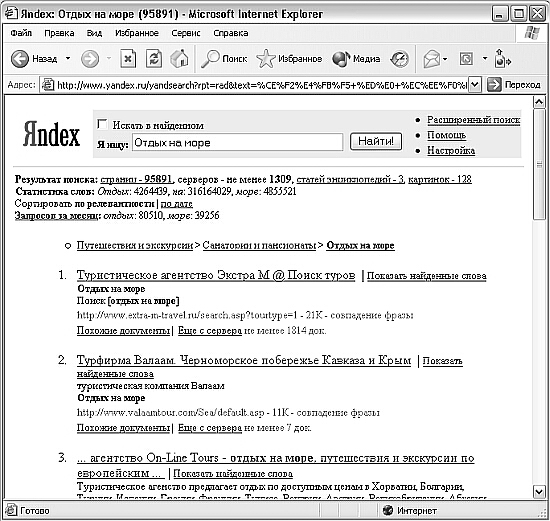The image size is (550, 521).
Task: Click the IE page icon in the title bar
Action: 11,13
